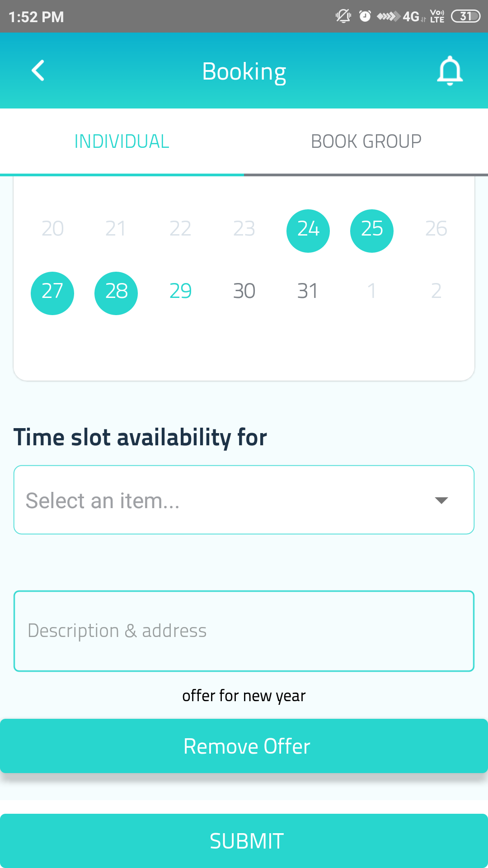The width and height of the screenshot is (488, 868).
Task: Deselect date 24 on calendar
Action: tap(308, 231)
